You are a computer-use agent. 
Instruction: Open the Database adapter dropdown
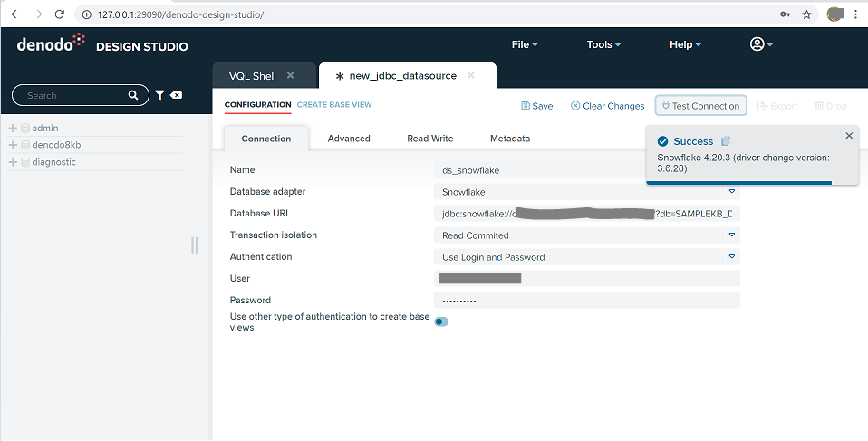pyautogui.click(x=732, y=191)
